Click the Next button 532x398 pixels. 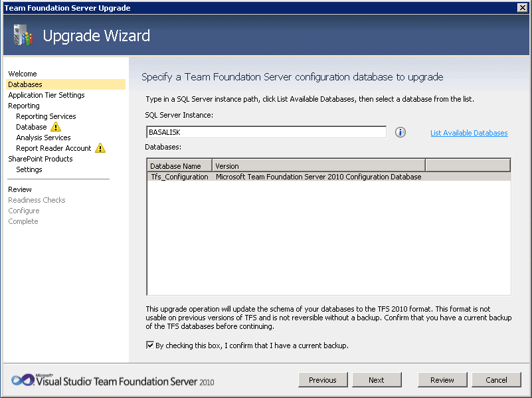pos(377,379)
